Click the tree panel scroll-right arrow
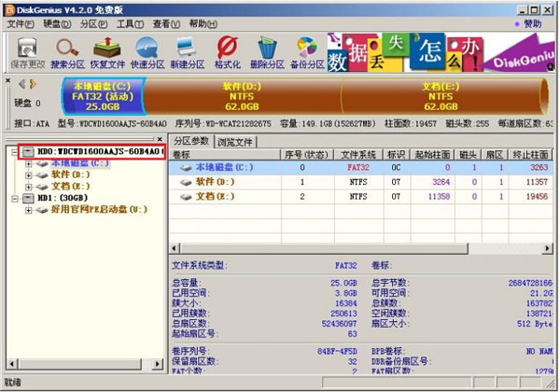This screenshot has height=392, width=560. (x=157, y=364)
